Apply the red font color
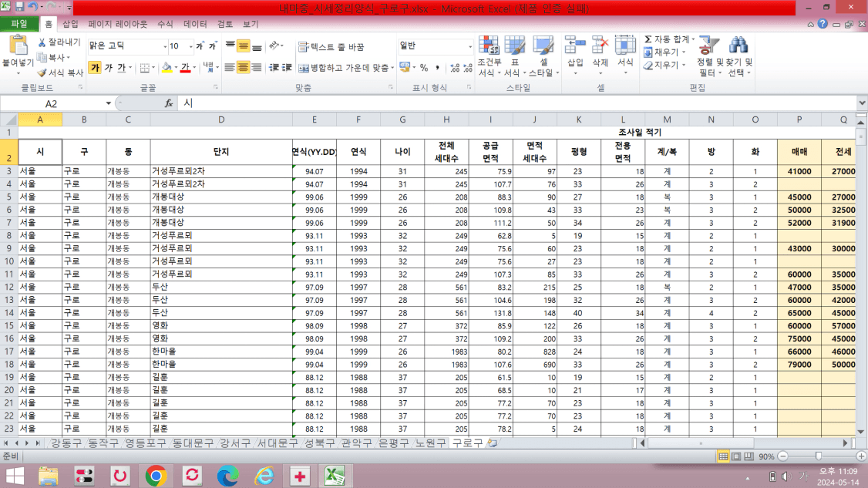The height and width of the screenshot is (488, 868). 185,68
